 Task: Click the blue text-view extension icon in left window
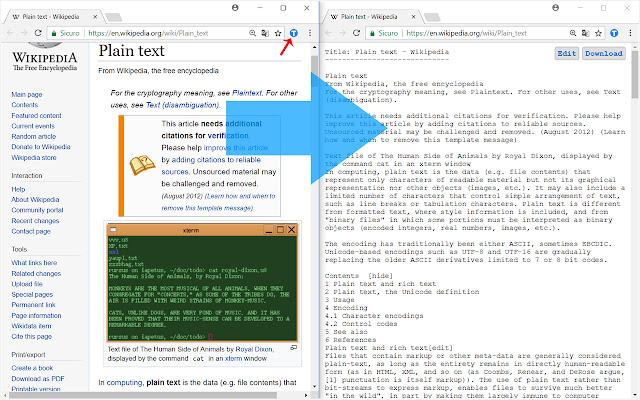click(x=293, y=33)
